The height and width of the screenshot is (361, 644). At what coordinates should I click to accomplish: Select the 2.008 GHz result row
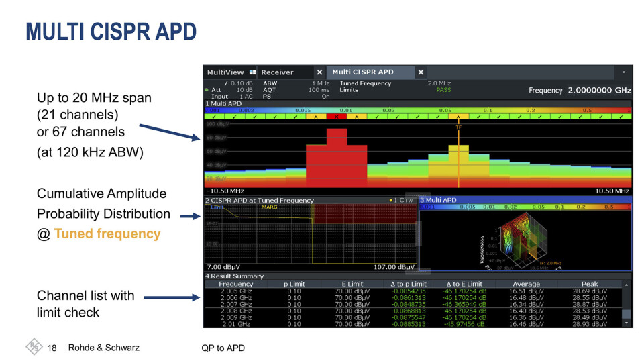414,311
